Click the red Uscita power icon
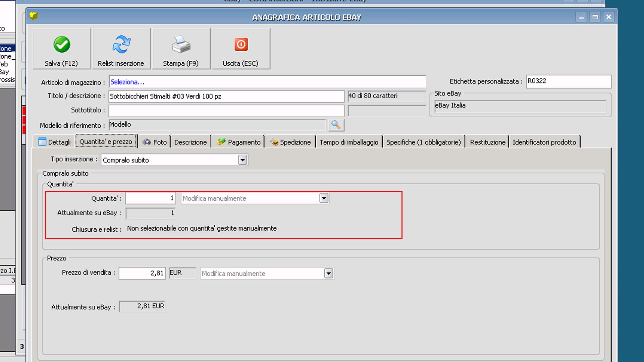644x362 pixels. [x=241, y=45]
